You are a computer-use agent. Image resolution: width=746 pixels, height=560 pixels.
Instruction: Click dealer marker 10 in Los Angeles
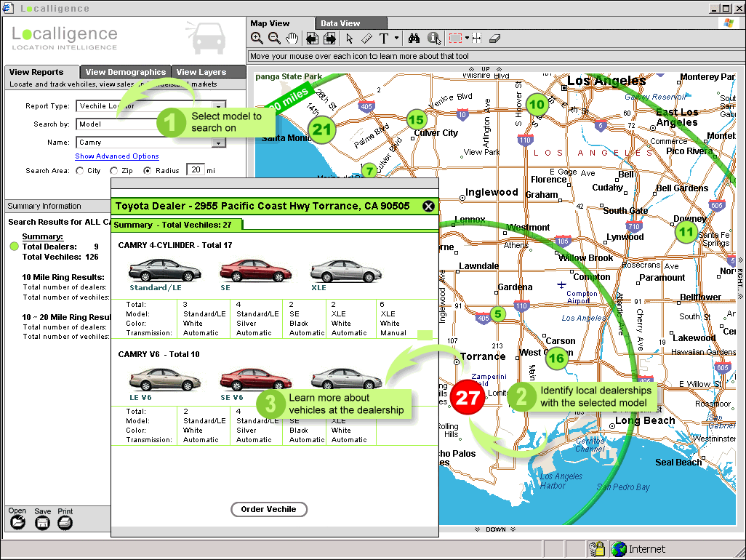coord(537,104)
